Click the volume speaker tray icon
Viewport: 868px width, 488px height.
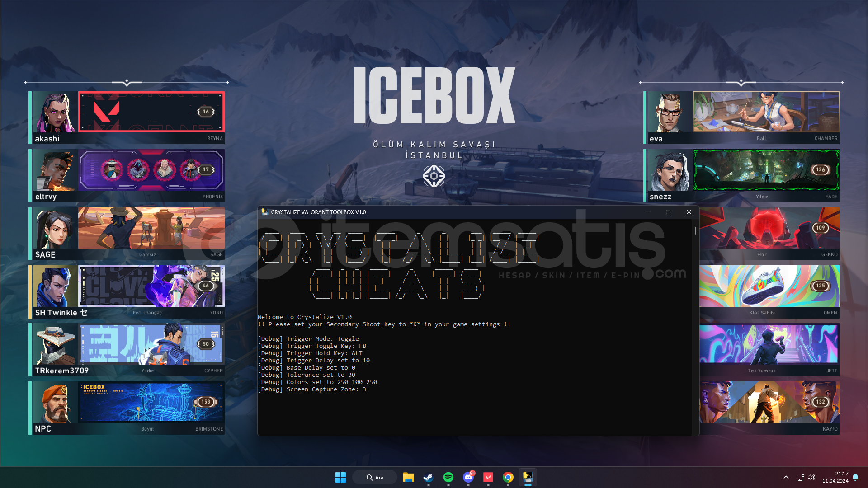[x=811, y=477]
